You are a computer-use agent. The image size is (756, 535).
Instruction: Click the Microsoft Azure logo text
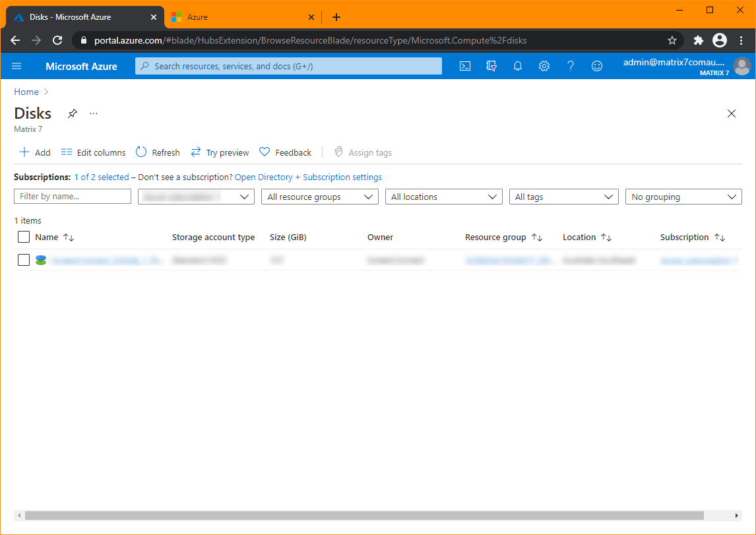(82, 67)
